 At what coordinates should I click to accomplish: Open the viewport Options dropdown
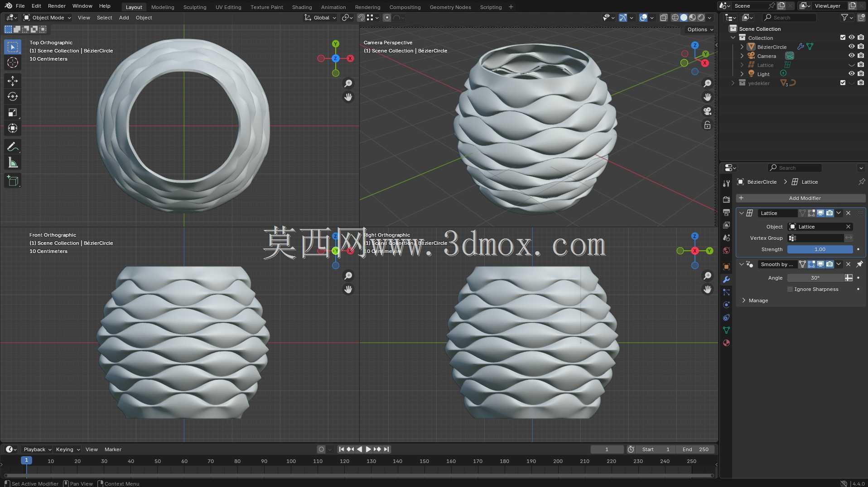[x=700, y=29]
